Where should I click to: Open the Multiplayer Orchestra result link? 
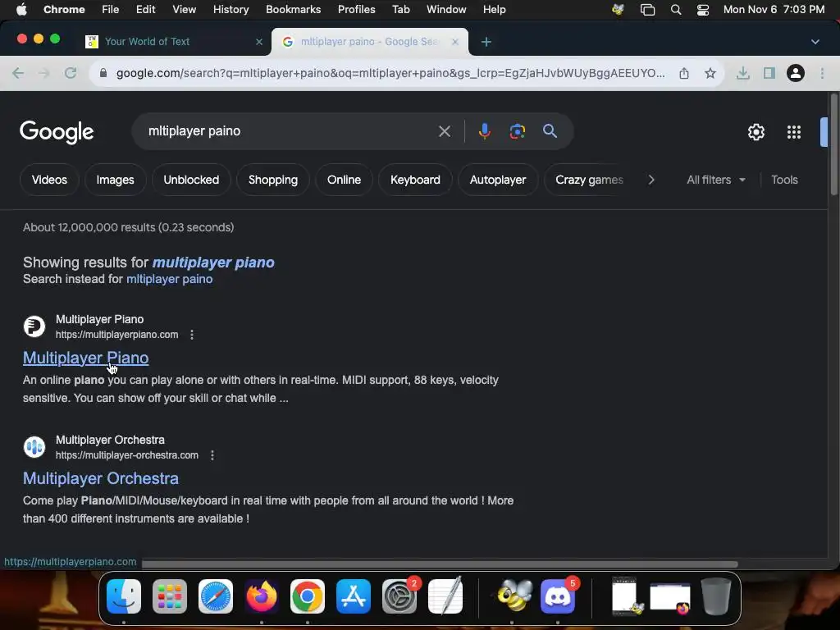(x=101, y=478)
